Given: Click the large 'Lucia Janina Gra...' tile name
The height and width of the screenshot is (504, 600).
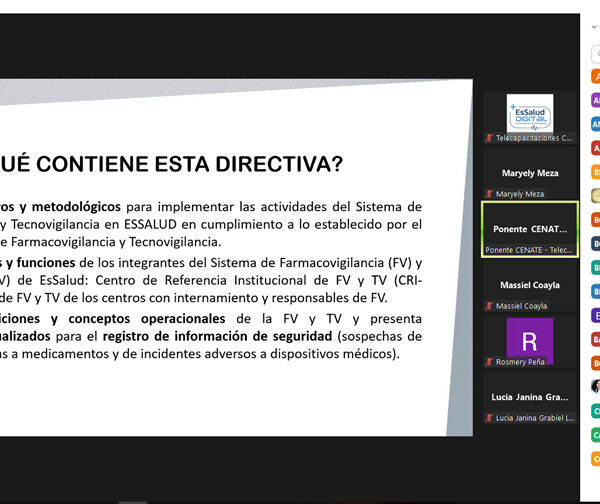Looking at the screenshot, I should 530,397.
